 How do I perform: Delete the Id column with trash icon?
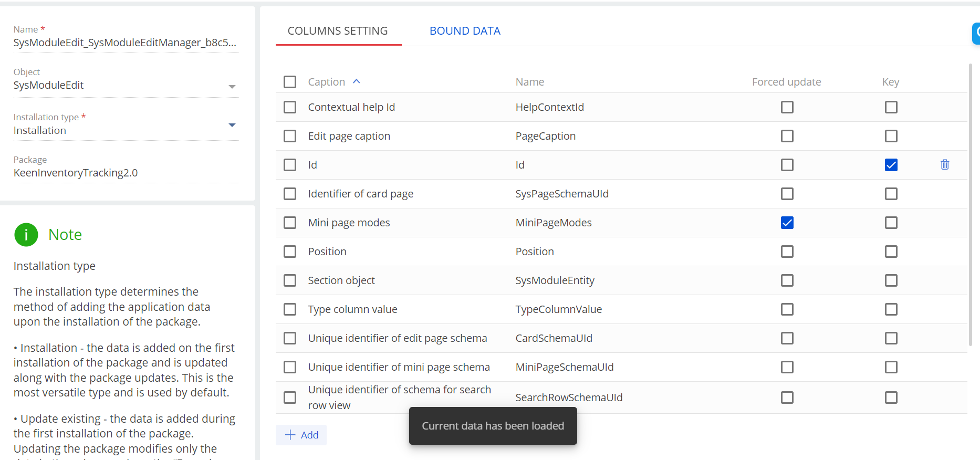(945, 165)
